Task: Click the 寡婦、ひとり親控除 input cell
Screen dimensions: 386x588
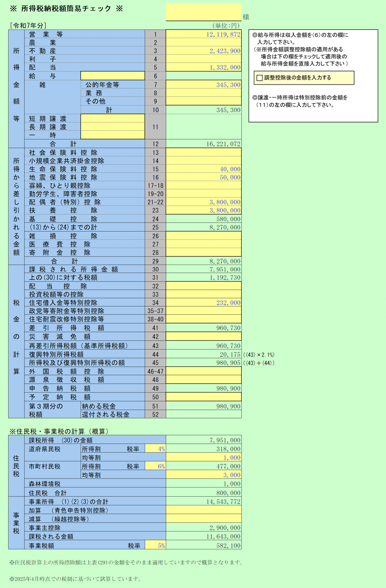Action: tap(204, 186)
